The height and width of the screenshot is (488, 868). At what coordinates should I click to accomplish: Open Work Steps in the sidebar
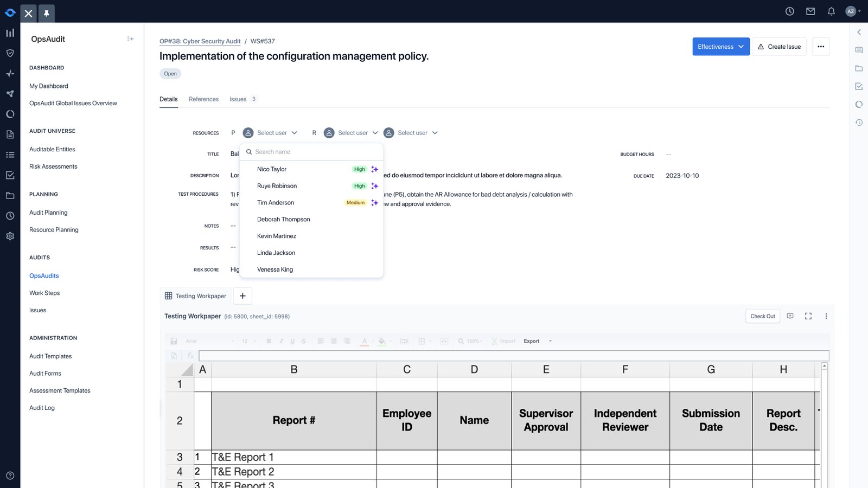44,293
